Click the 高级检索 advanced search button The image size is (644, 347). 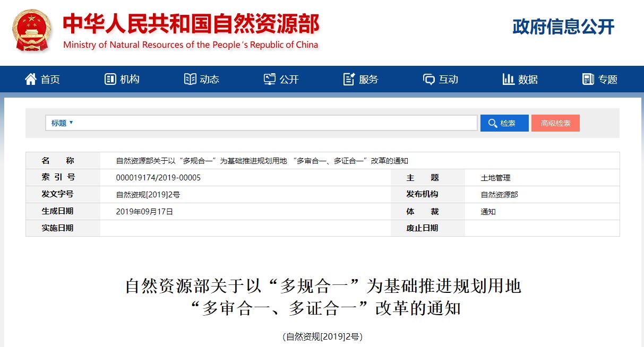tap(555, 123)
